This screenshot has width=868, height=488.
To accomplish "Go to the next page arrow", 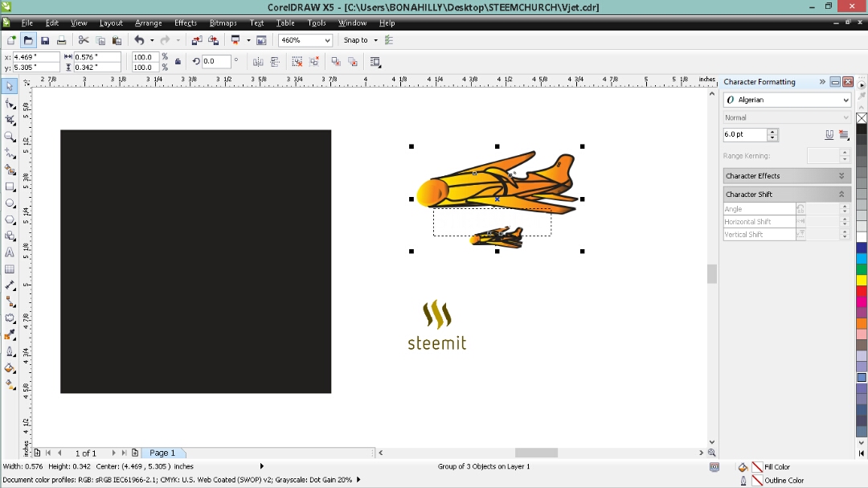I will pyautogui.click(x=113, y=453).
